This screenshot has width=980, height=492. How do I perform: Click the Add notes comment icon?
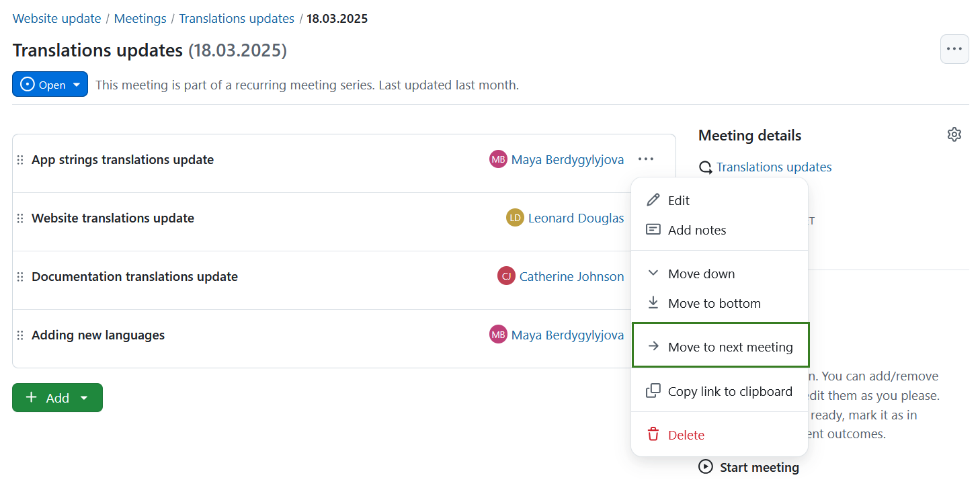pyautogui.click(x=653, y=229)
